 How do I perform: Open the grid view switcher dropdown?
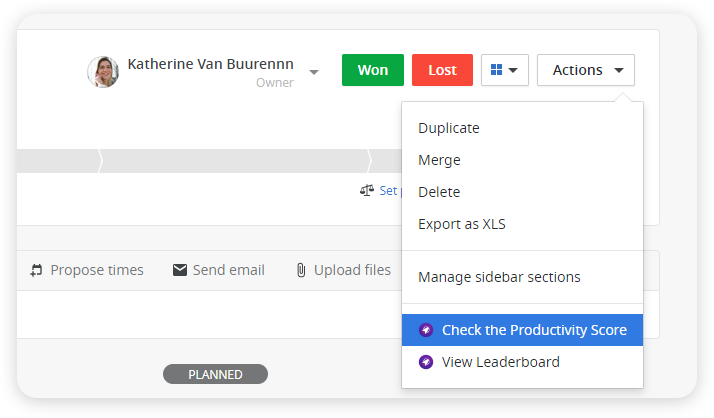[505, 70]
